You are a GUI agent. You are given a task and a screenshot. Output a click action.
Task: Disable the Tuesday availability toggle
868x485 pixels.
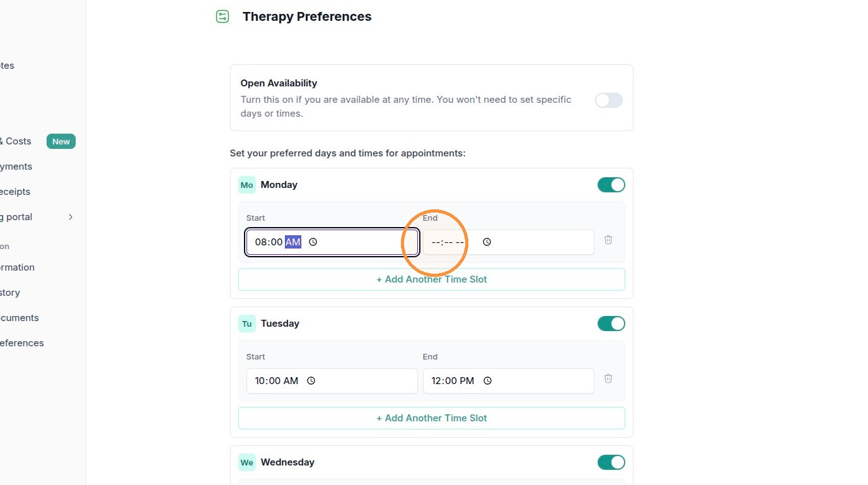point(611,324)
